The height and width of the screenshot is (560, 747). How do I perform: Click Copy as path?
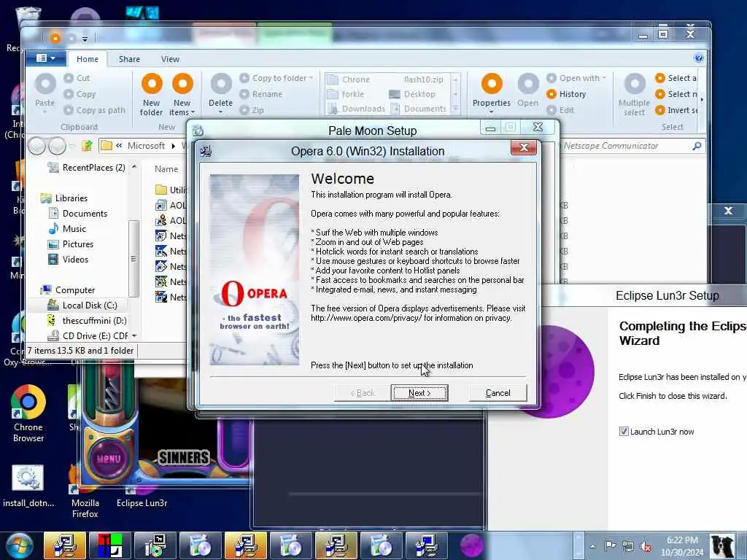tap(94, 110)
